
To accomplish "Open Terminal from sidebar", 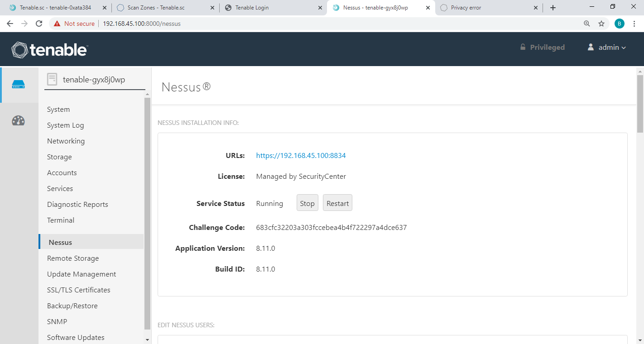I will click(x=61, y=220).
